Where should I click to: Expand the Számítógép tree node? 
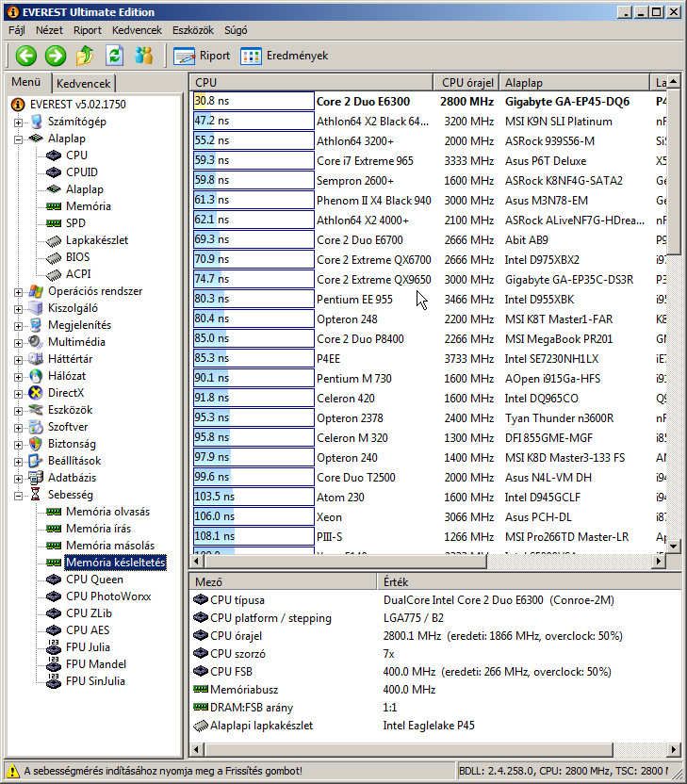pos(19,122)
